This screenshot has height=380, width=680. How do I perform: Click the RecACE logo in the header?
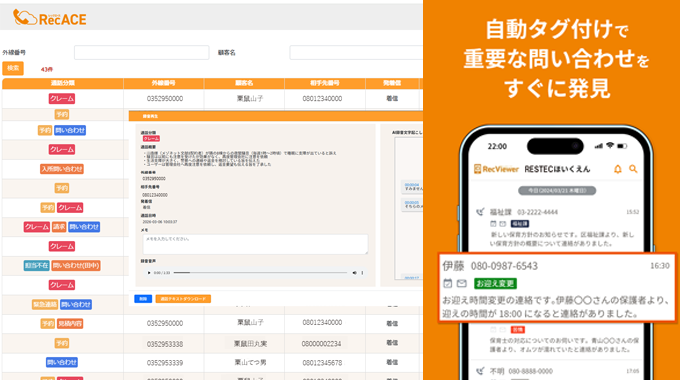[x=49, y=18]
